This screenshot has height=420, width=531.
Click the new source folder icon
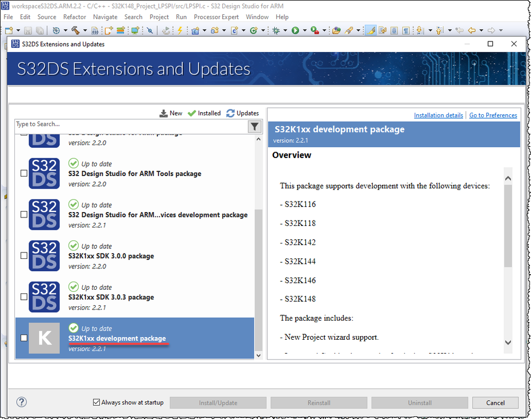pyautogui.click(x=214, y=30)
